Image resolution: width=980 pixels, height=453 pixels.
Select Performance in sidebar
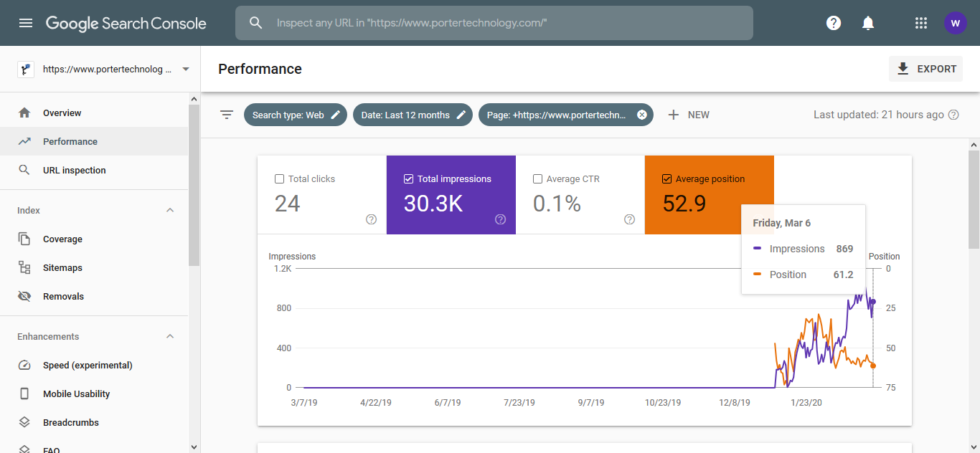[94, 141]
